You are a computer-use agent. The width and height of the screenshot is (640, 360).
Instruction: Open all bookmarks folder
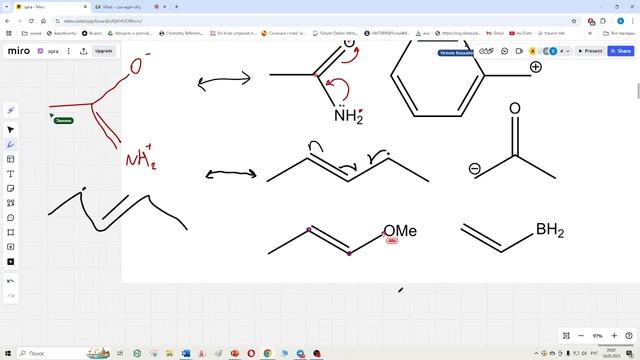pos(619,33)
